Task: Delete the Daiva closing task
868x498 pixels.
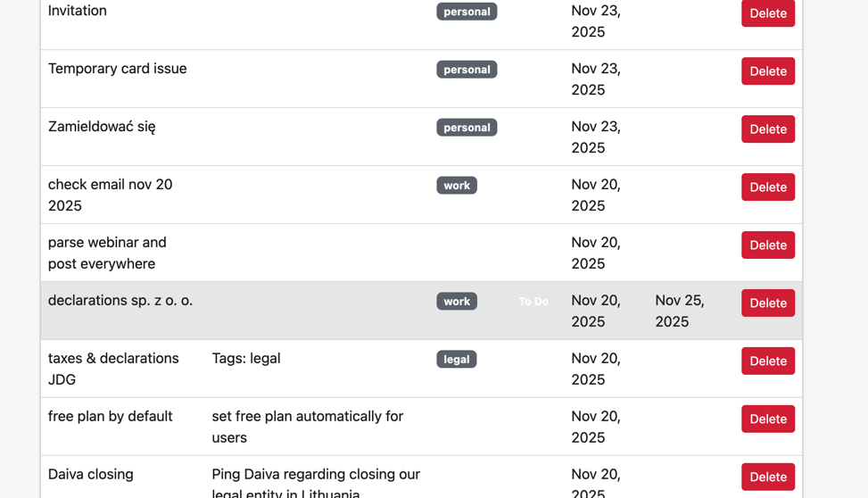Action: click(x=767, y=477)
